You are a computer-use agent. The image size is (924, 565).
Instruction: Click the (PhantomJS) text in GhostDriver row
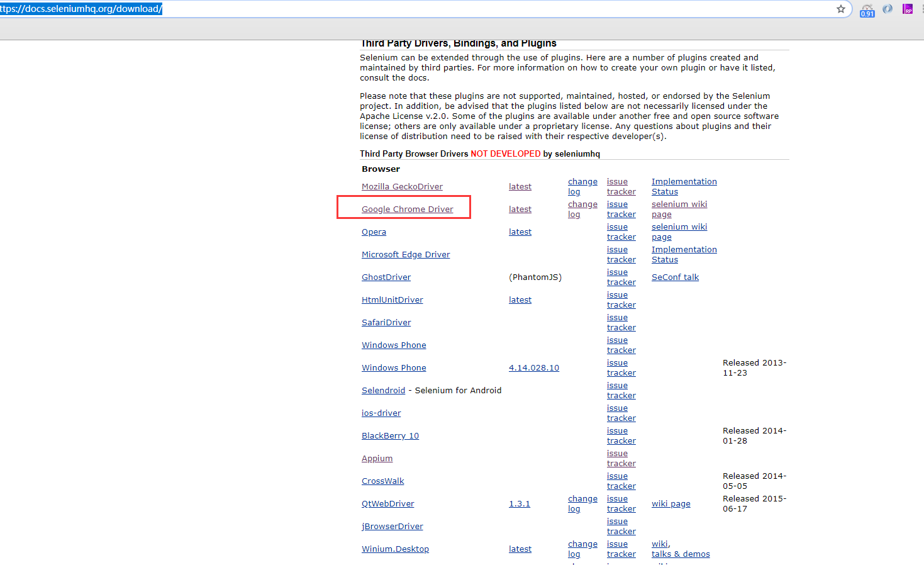(535, 277)
